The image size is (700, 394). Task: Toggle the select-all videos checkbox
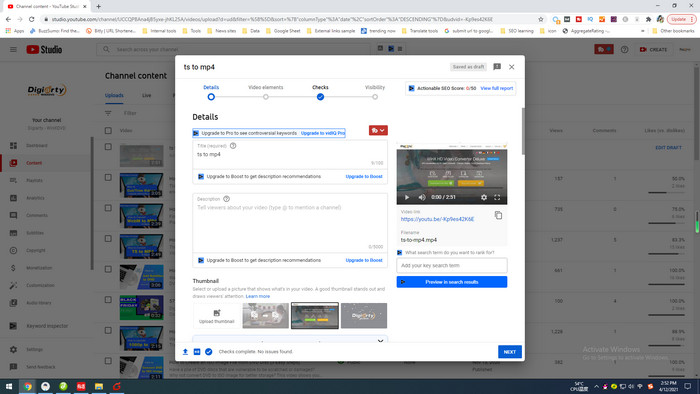click(x=108, y=131)
